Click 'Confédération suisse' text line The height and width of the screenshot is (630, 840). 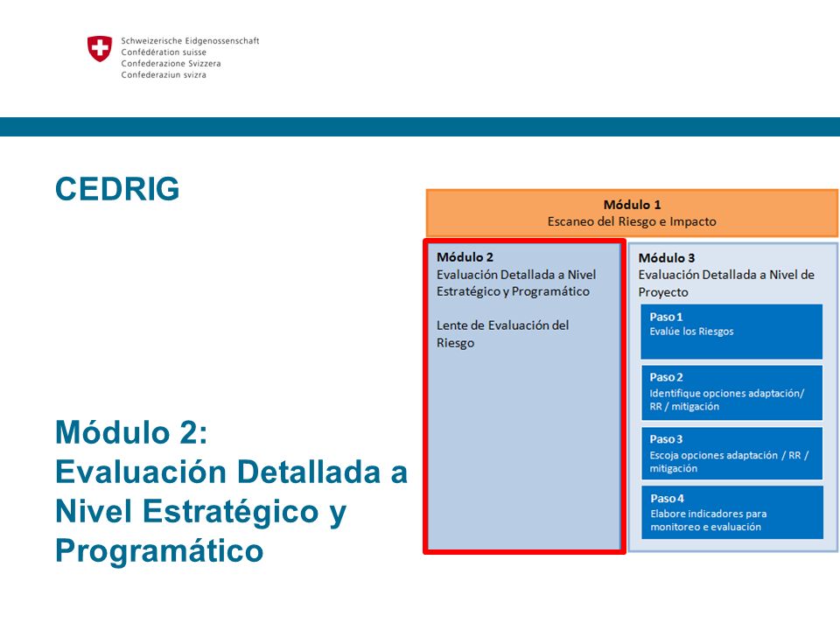(164, 52)
